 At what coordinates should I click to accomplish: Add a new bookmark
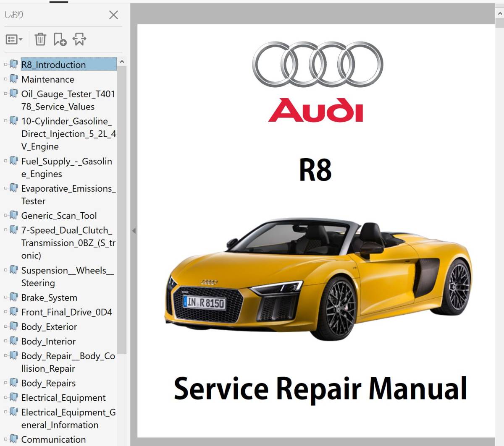click(x=60, y=39)
